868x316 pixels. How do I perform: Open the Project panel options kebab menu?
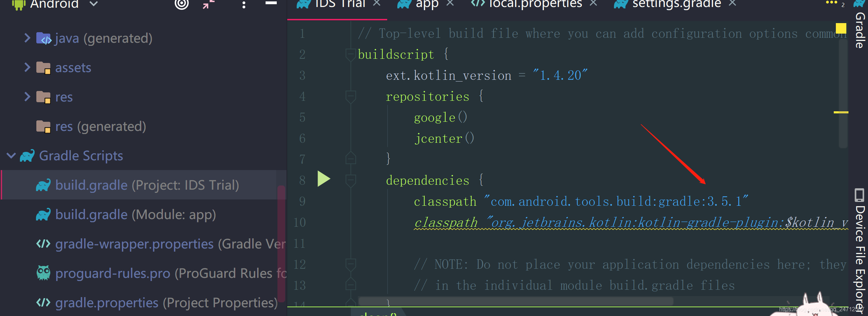(244, 5)
